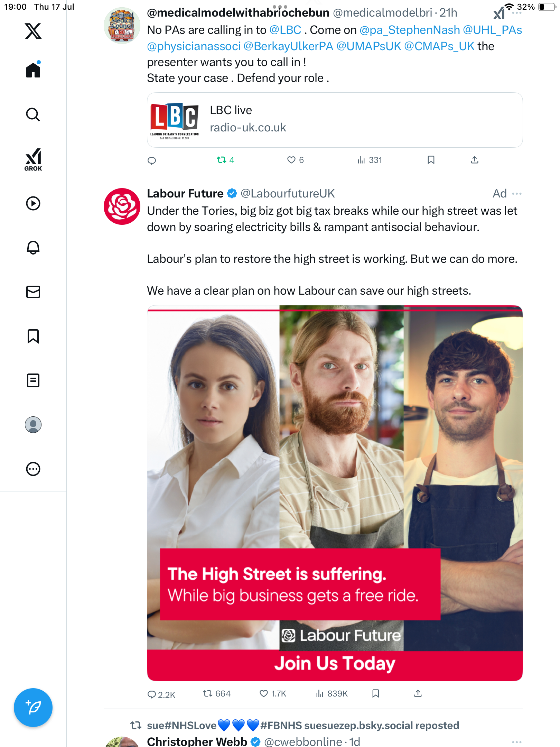
Task: Open the @UMAPsUK mention
Action: coord(368,46)
